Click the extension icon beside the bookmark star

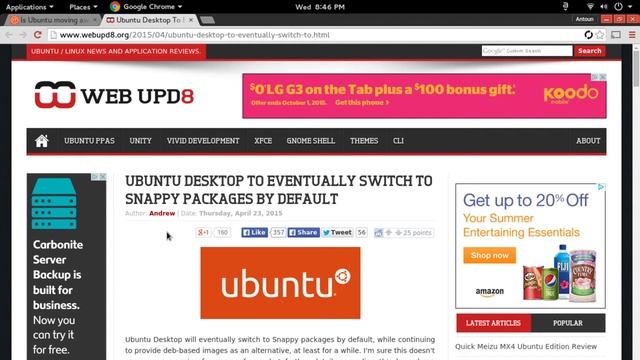(x=588, y=35)
